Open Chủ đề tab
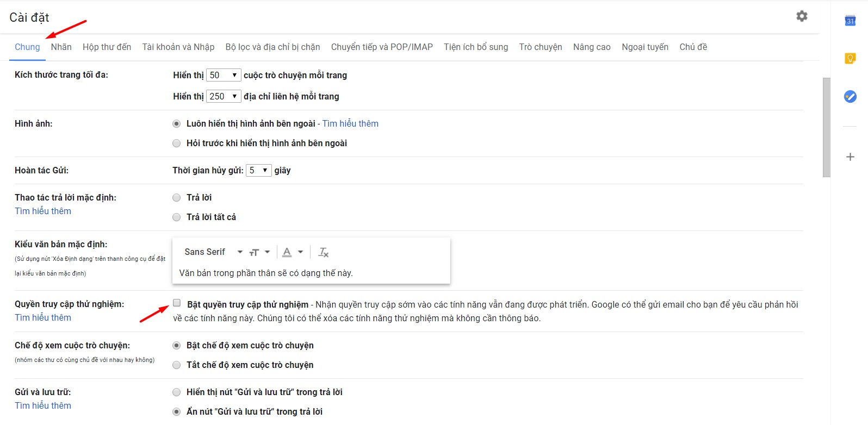Viewport: 868px width, 425px height. click(x=693, y=47)
